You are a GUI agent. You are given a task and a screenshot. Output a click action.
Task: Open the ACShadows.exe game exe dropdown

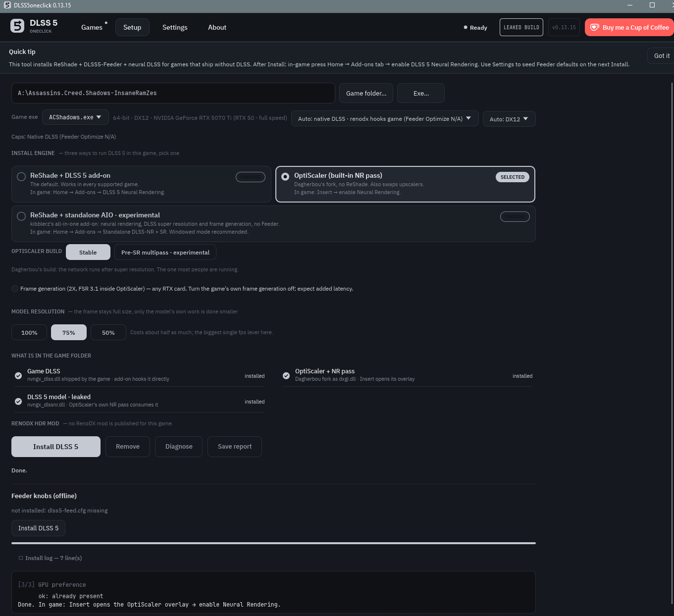click(75, 117)
